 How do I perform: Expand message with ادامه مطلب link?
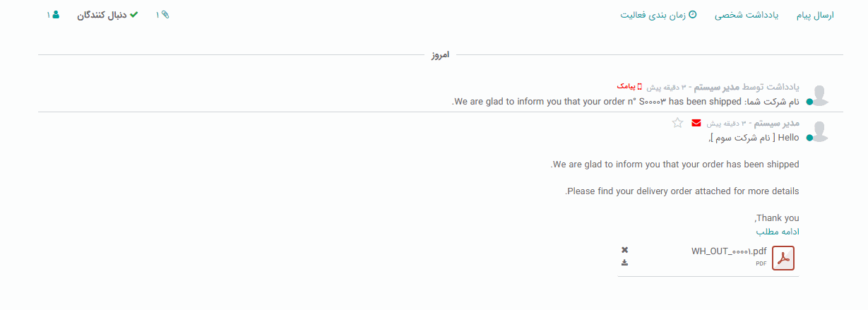778,232
